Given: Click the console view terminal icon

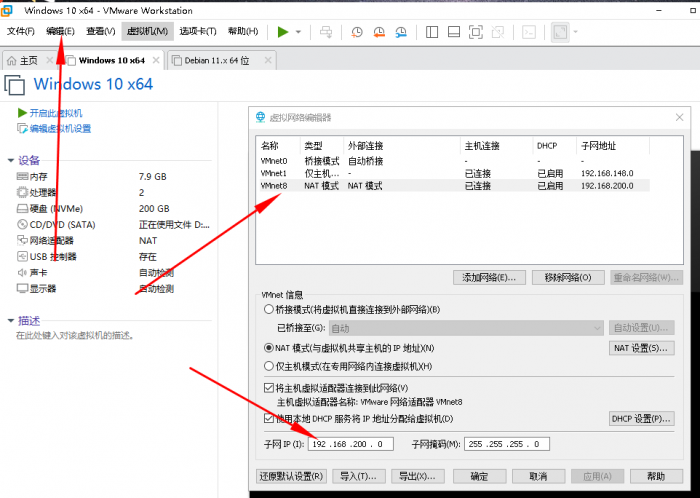Looking at the screenshot, I should click(529, 32).
